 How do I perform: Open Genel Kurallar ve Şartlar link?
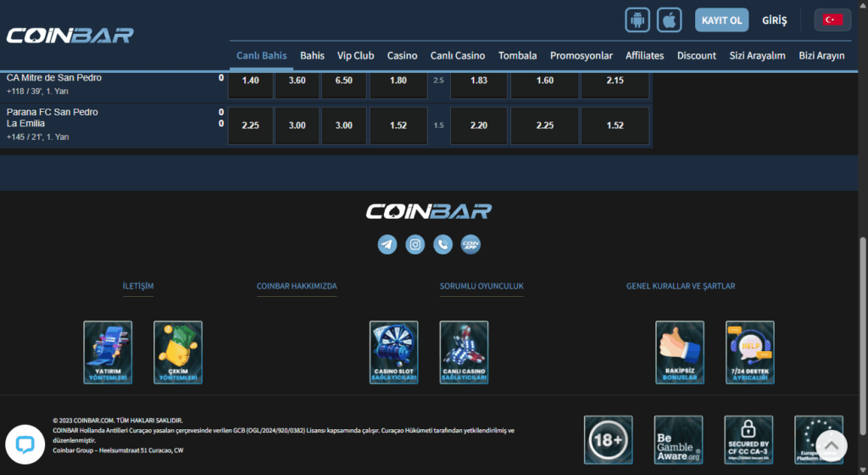(681, 286)
